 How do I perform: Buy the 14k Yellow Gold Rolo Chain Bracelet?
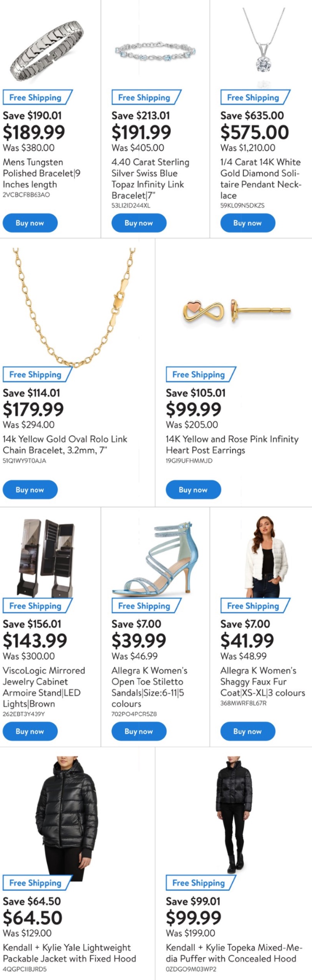(30, 490)
